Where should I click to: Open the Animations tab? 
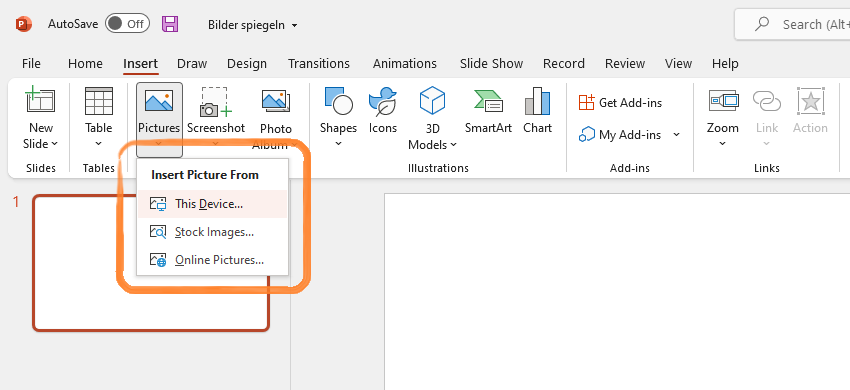404,63
